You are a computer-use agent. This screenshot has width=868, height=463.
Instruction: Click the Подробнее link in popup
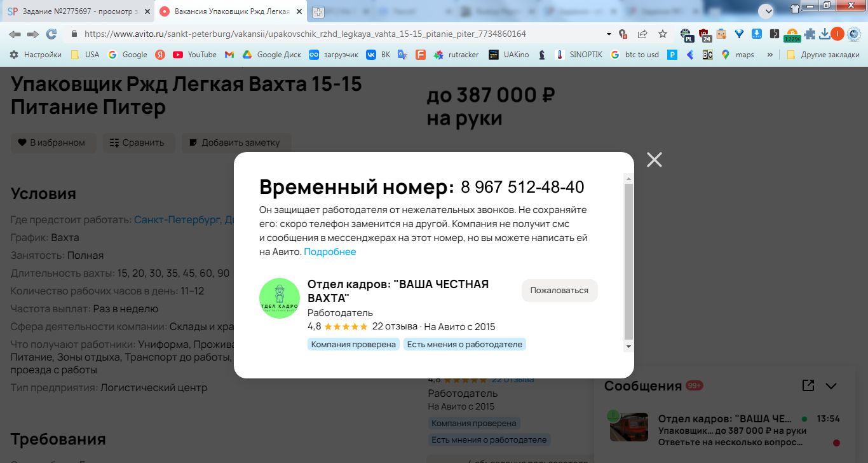(330, 252)
